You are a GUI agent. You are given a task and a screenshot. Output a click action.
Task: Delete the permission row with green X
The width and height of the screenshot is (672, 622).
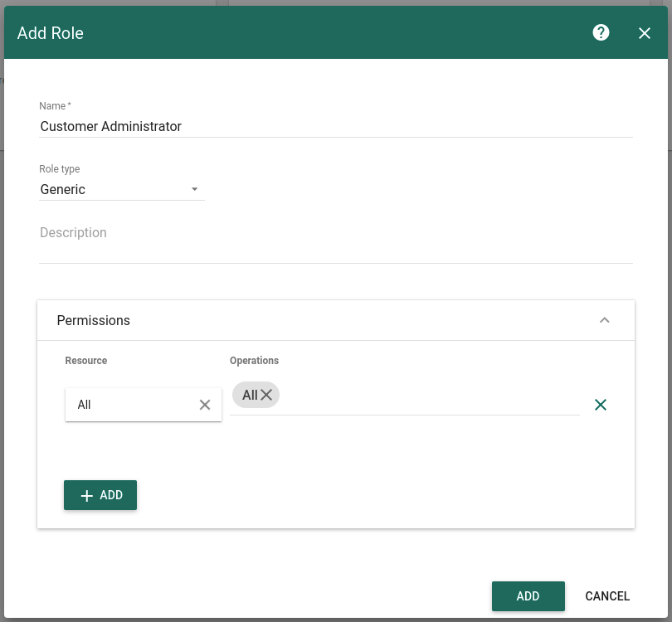click(601, 405)
